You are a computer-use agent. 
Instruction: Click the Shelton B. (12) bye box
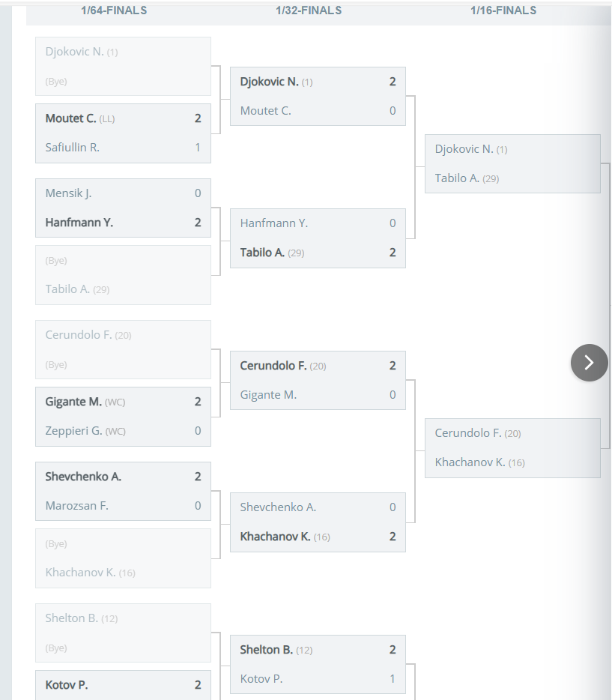point(123,633)
